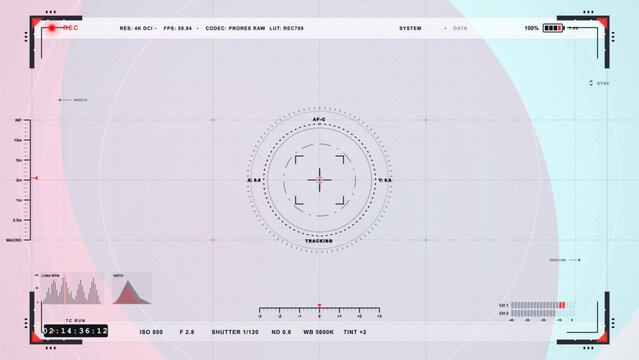Image resolution: width=639 pixels, height=360 pixels.
Task: Select the FPS: 59.94 setting
Action: click(178, 28)
